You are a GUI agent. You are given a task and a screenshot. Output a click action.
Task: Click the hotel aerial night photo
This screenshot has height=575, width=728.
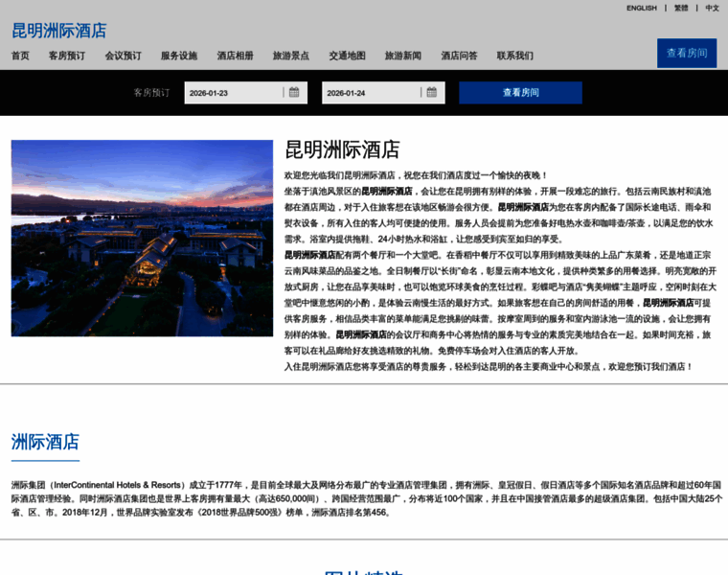(x=142, y=238)
